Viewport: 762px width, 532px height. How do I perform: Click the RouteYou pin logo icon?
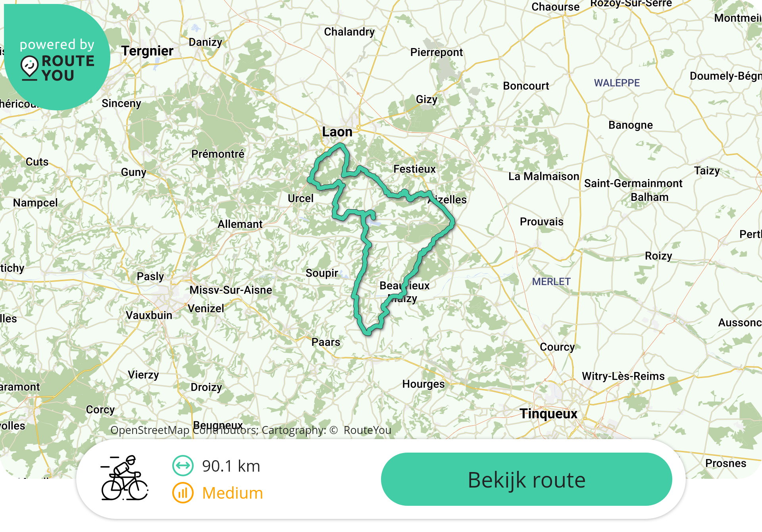point(30,68)
